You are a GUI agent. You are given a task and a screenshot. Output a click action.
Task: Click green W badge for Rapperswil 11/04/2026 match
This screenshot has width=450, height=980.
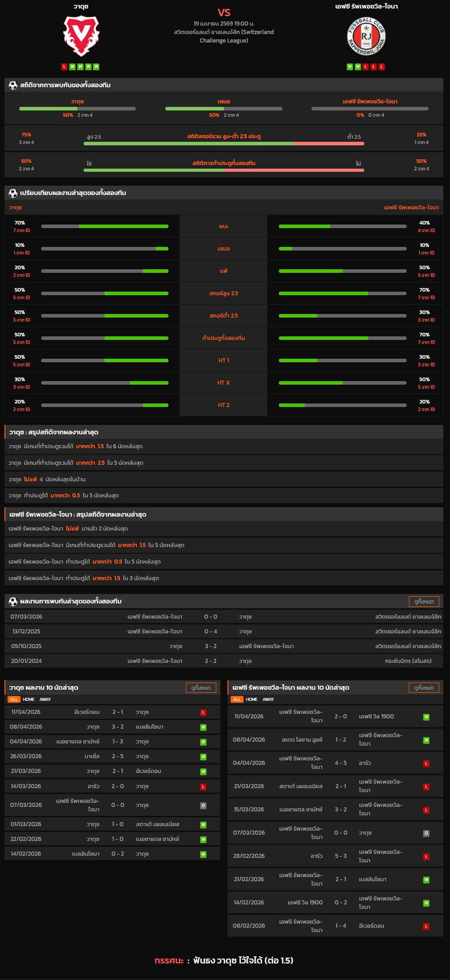426,717
